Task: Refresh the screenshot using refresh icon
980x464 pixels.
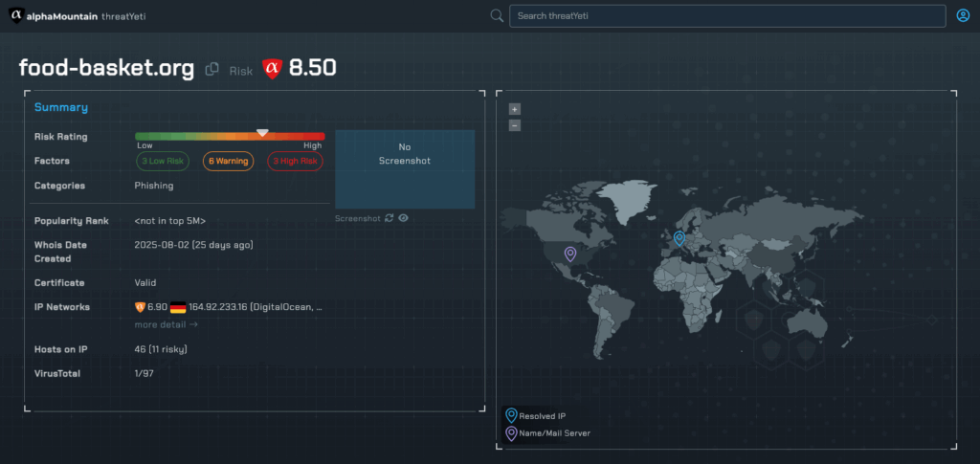Action: pyautogui.click(x=390, y=218)
